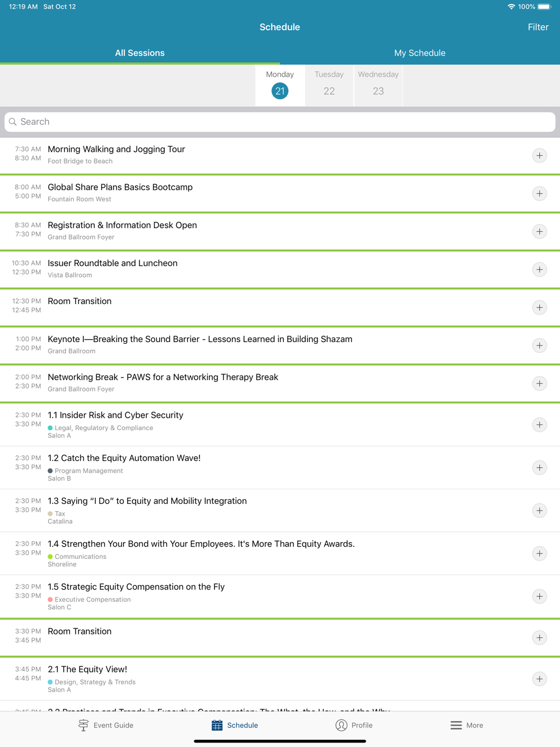
Task: Add Networking Break PAWS session to schedule
Action: 539,384
